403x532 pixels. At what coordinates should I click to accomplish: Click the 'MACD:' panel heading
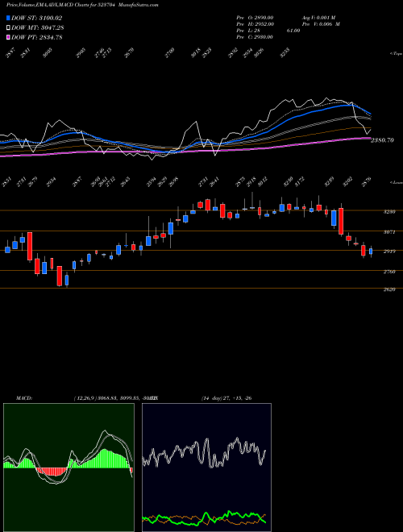pyautogui.click(x=24, y=398)
